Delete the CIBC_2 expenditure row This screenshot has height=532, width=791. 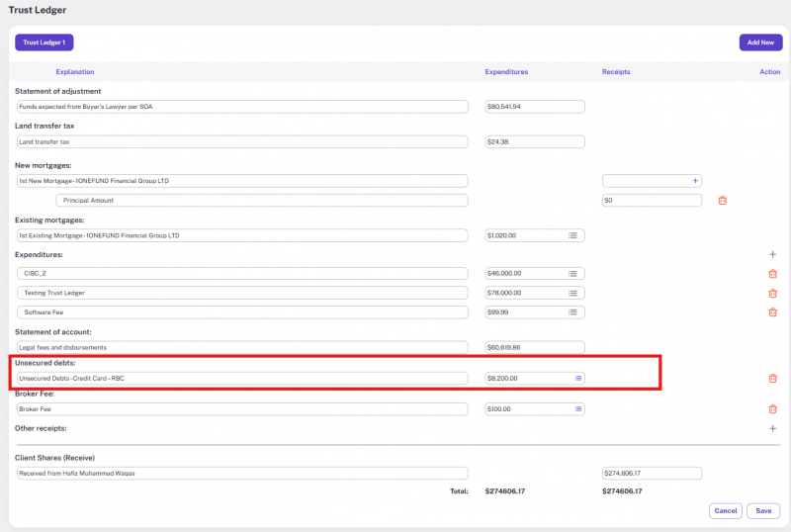(772, 274)
